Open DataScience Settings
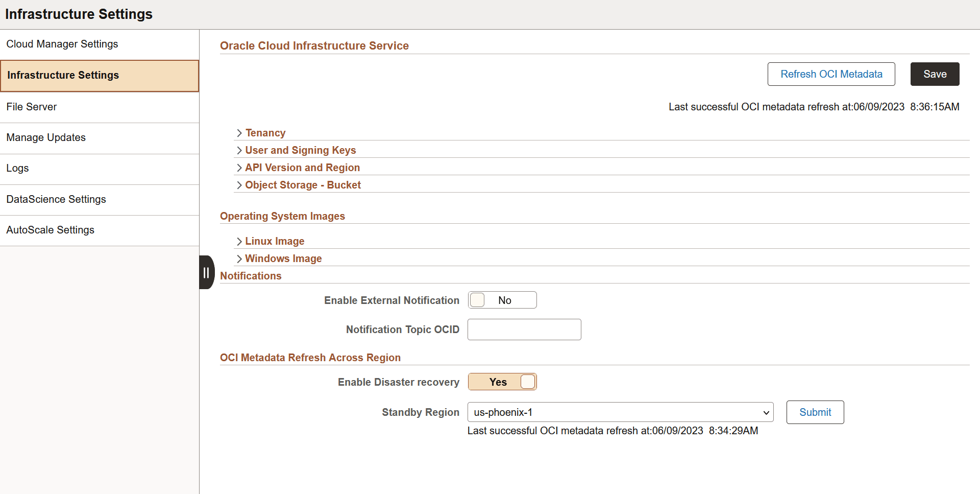The height and width of the screenshot is (494, 980). [x=56, y=199]
